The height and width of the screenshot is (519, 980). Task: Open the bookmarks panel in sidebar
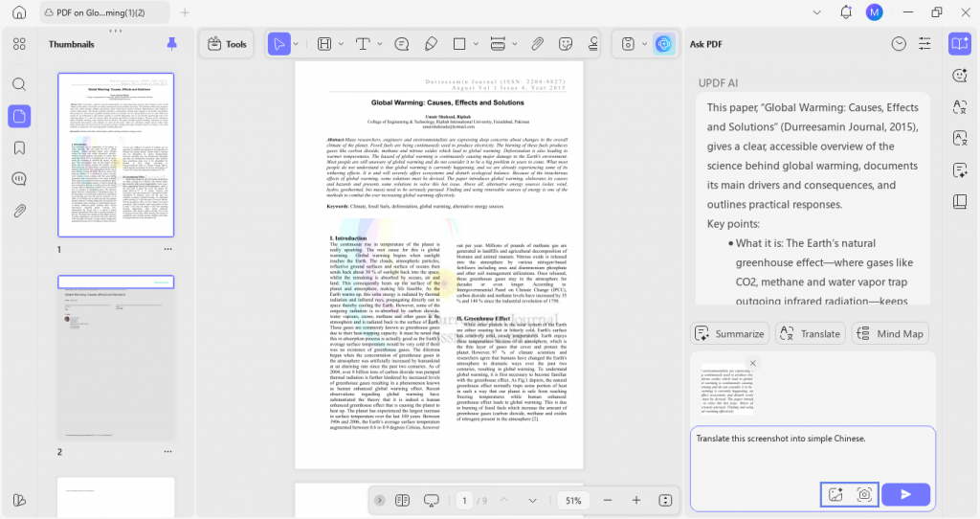pyautogui.click(x=19, y=148)
